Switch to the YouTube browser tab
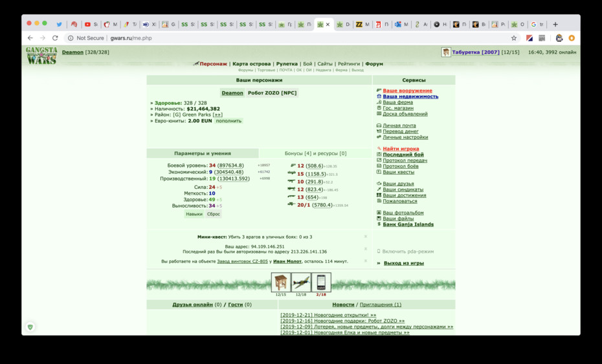The width and height of the screenshot is (602, 364). (91, 24)
